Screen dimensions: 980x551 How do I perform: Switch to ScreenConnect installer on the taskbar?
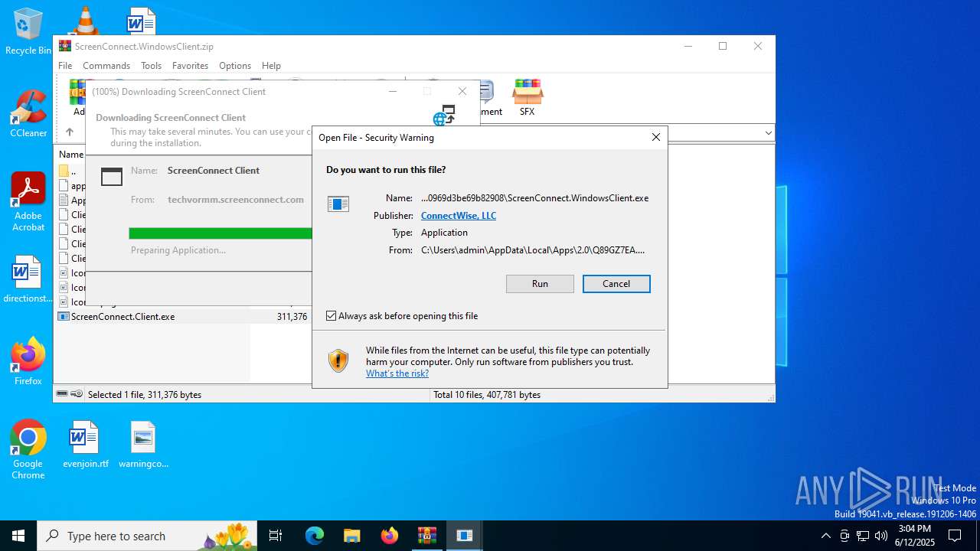[464, 536]
